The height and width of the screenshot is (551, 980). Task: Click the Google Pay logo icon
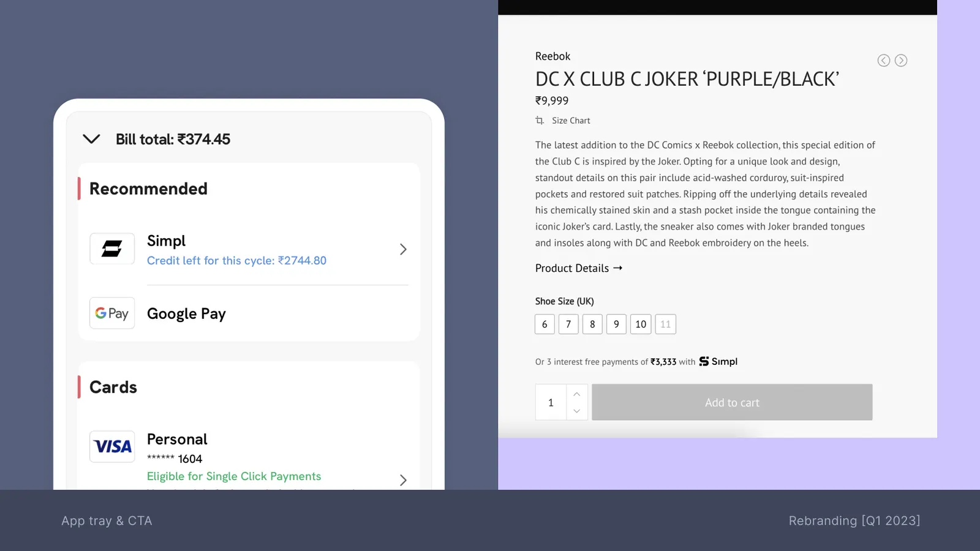(112, 313)
